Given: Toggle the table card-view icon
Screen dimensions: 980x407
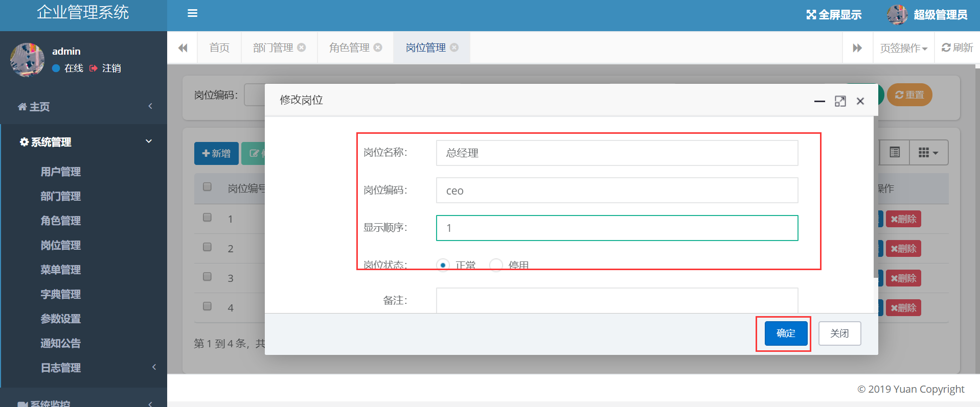Looking at the screenshot, I should click(x=895, y=152).
